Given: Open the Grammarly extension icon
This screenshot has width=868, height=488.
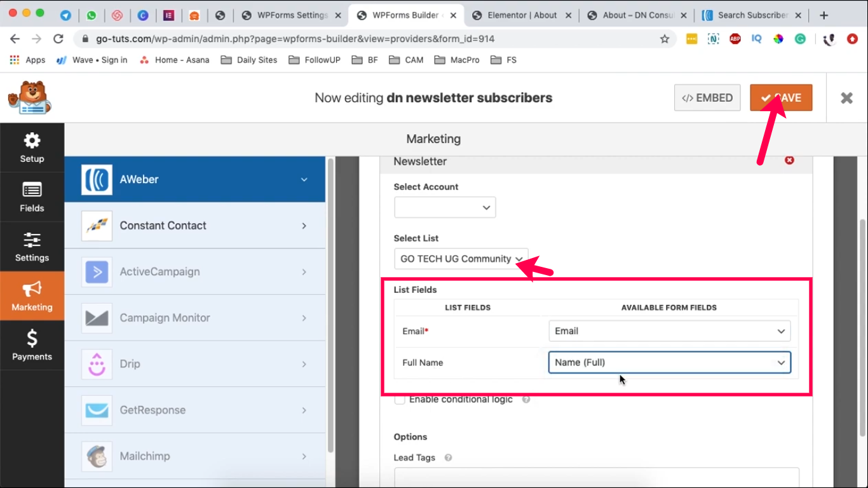Looking at the screenshot, I should (800, 39).
